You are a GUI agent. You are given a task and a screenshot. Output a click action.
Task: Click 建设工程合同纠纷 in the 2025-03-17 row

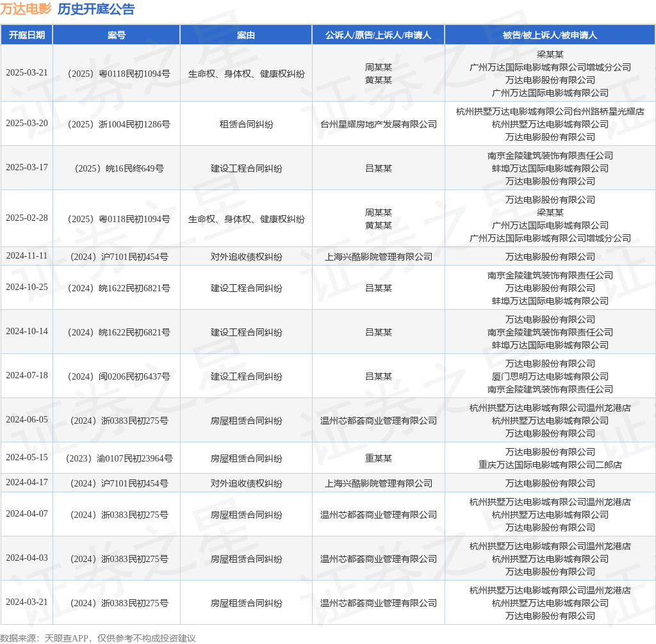click(x=246, y=168)
